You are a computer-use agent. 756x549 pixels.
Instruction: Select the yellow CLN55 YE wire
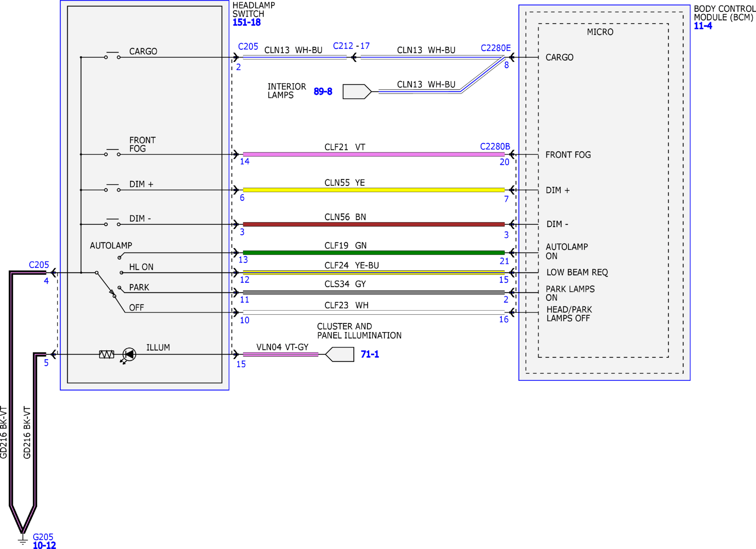point(374,190)
